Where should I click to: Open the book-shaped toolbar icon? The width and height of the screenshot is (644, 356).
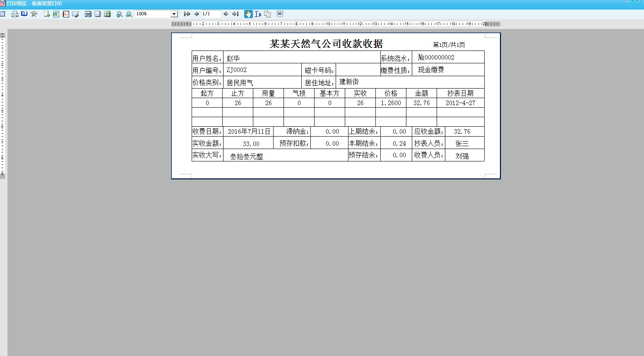(24, 14)
